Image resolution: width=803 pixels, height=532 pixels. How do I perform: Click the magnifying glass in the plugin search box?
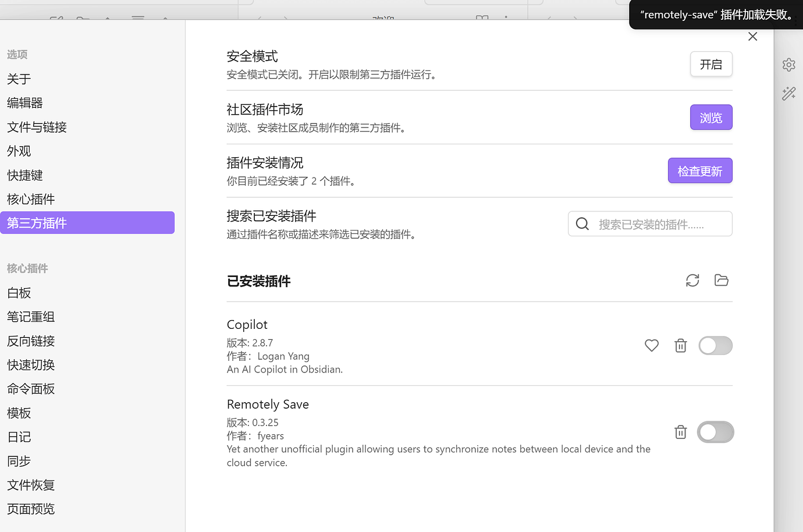[582, 224]
